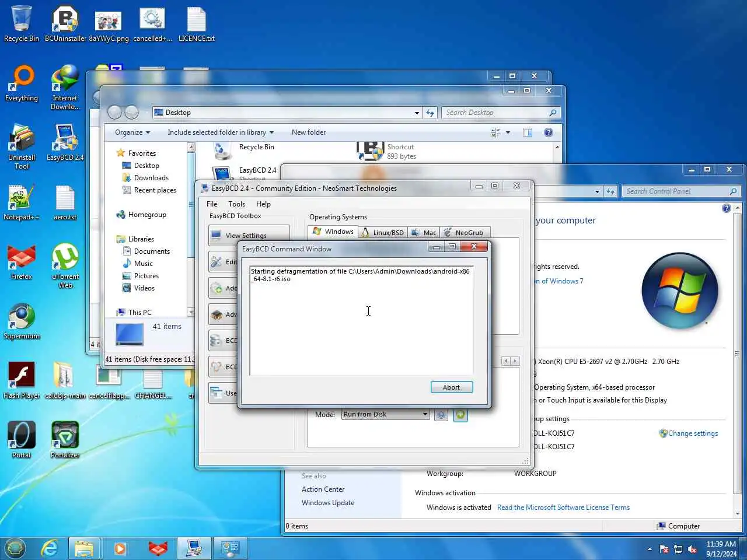Select This PC in navigation pane
This screenshot has height=560, width=747.
coord(139,313)
